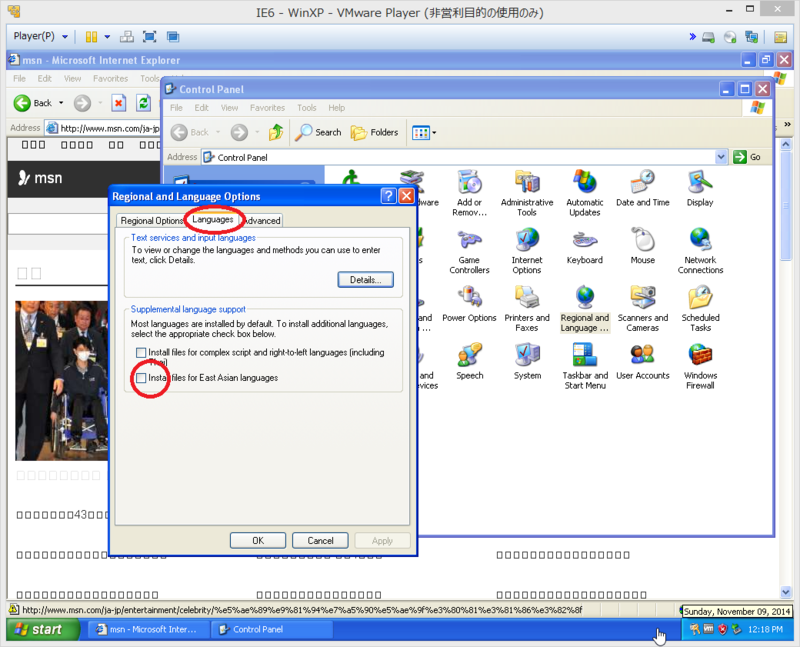Click the tray clock showing 12:18 PM
This screenshot has height=647, width=800.
click(765, 630)
